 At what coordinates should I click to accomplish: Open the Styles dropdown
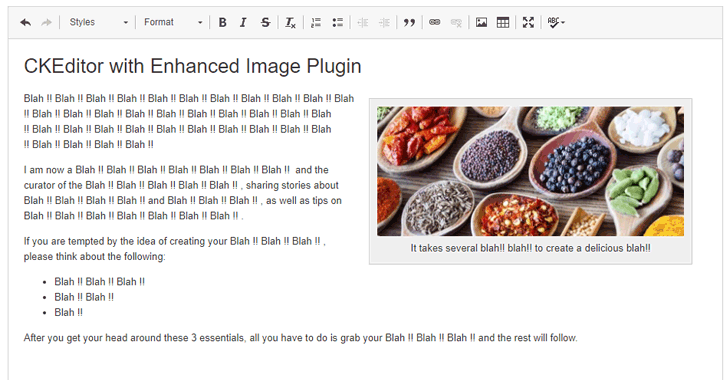pyautogui.click(x=98, y=22)
